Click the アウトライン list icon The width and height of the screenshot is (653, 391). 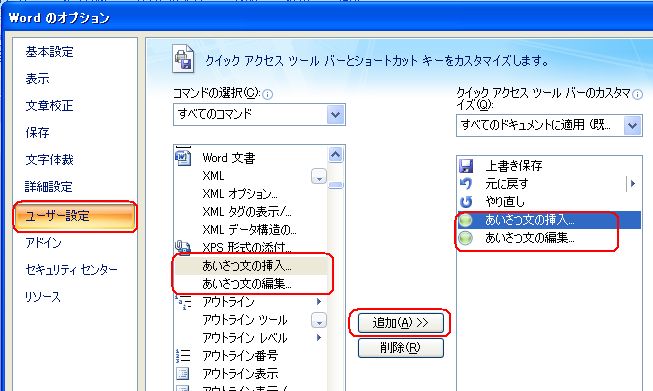(x=183, y=302)
